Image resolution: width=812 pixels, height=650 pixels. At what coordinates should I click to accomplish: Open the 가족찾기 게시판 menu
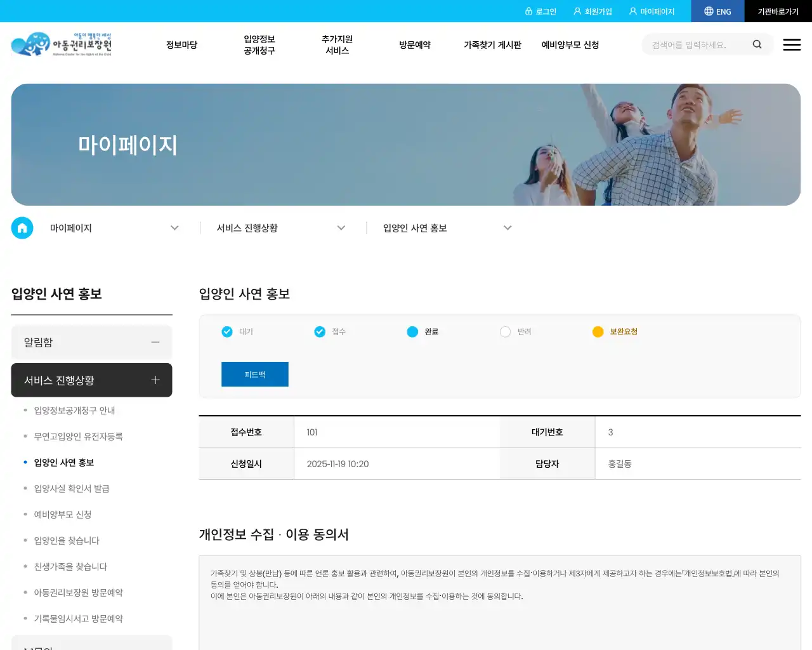click(493, 44)
